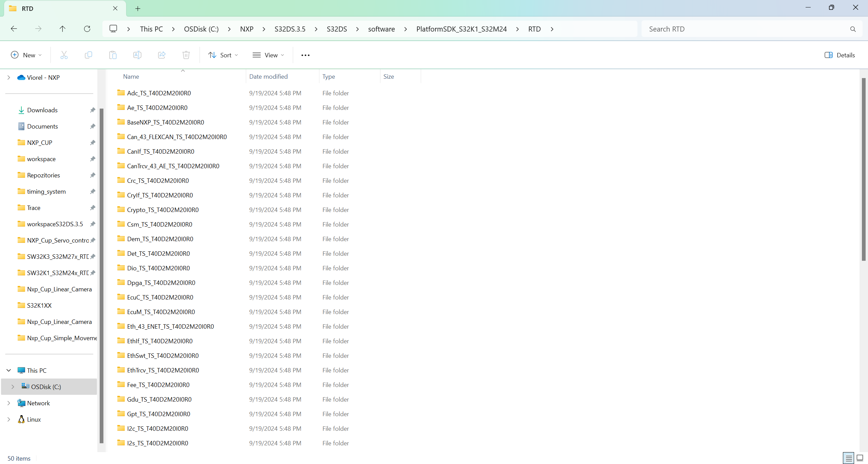Toggle the Details pane
This screenshot has width=868, height=464.
840,55
